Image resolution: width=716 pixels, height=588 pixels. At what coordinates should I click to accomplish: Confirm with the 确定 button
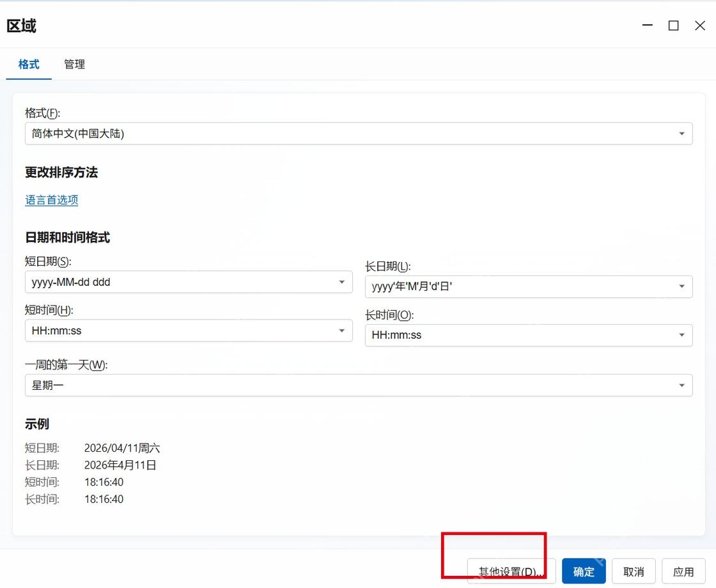pos(584,571)
